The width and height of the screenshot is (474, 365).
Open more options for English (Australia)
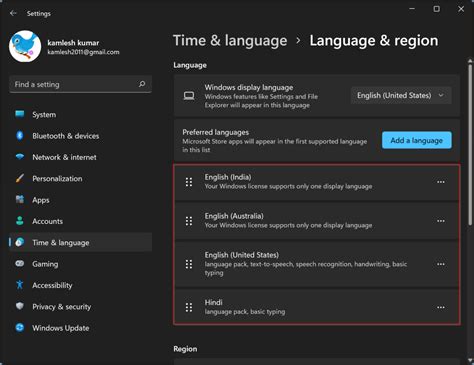tap(441, 221)
